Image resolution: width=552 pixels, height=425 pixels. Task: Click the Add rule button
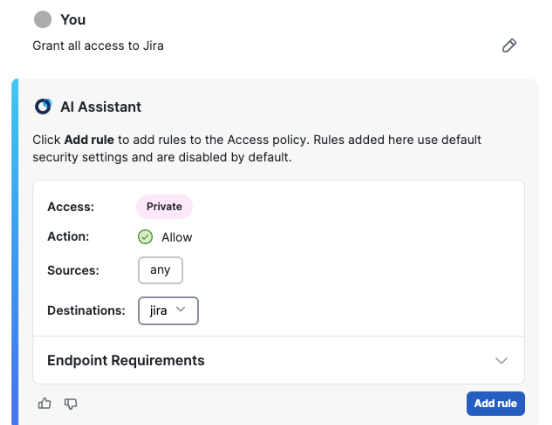coord(496,404)
